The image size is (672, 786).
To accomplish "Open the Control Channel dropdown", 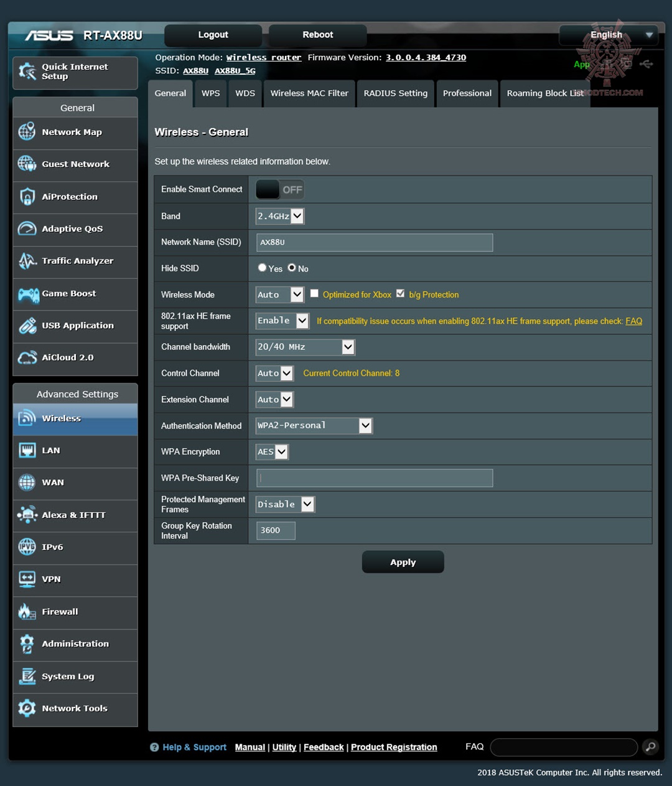I will (x=274, y=373).
